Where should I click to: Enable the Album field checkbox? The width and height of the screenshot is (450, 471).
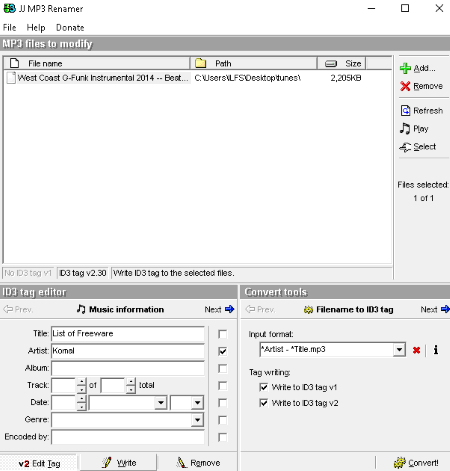222,368
